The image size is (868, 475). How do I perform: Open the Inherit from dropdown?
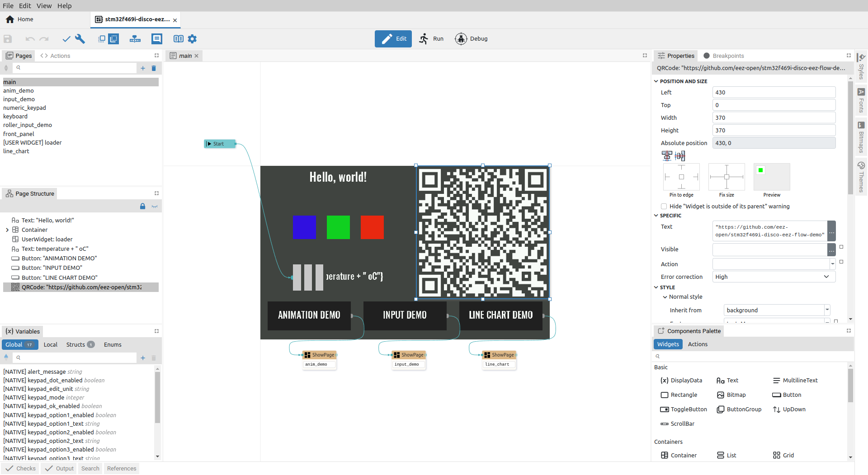point(827,310)
